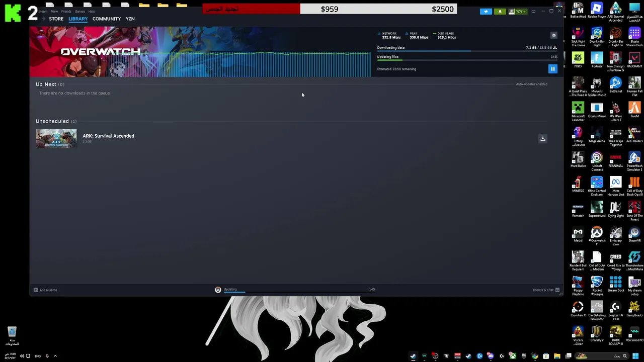644x362 pixels.
Task: Open Steam notifications bell
Action: pos(500,11)
